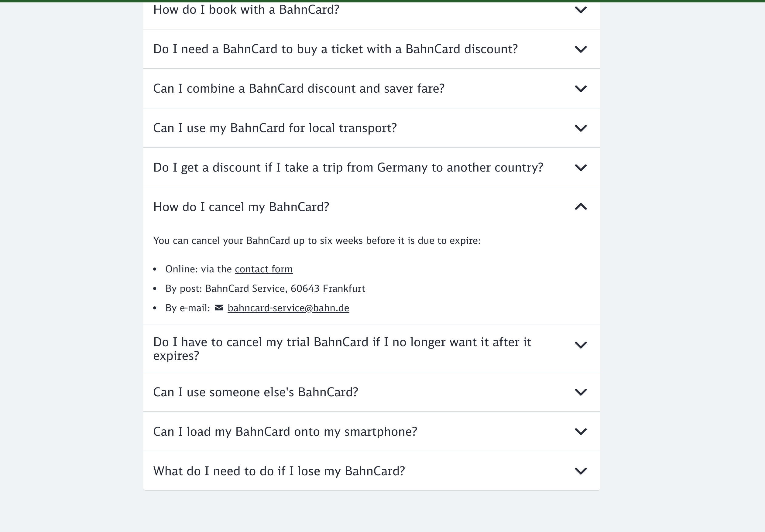
Task: Click the envelope icon before email address
Action: tap(219, 308)
